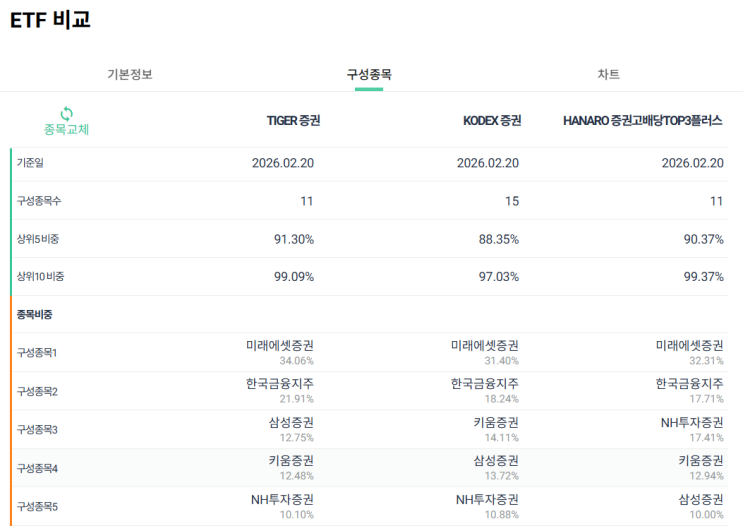Click 미래에셋증권 with 31.40% weight
Screen dimensions: 743x526
484,346
